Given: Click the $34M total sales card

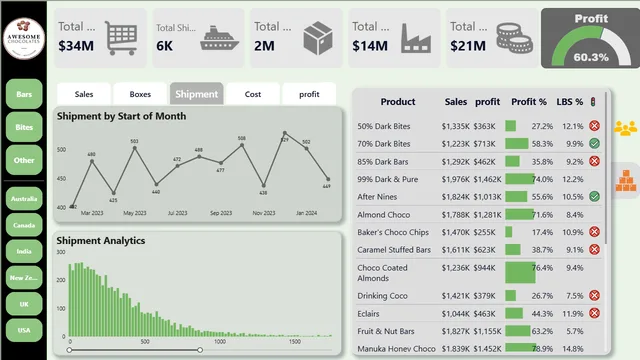Looking at the screenshot, I should (100, 38).
